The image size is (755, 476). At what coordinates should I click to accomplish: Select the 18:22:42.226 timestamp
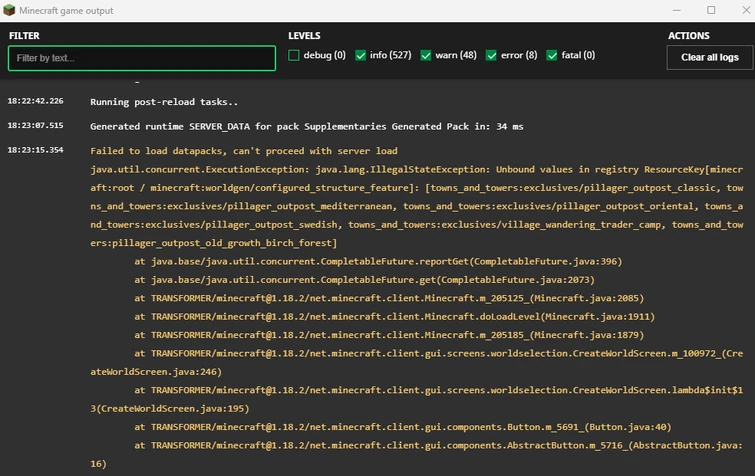[x=35, y=101]
